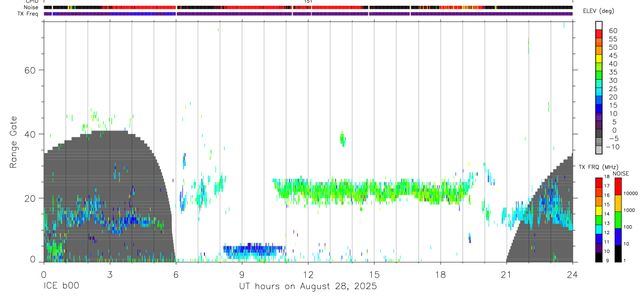Click the 'TX Freq' row label at top left
The height and width of the screenshot is (297, 644).
(x=28, y=13)
